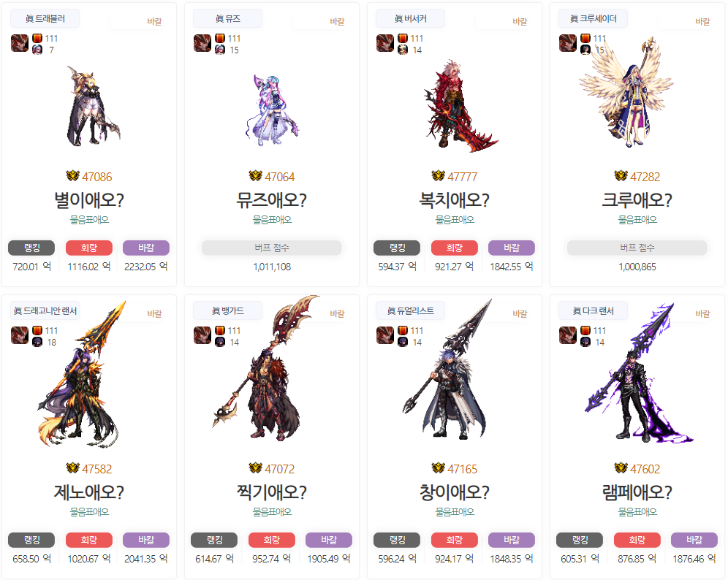Viewport: 728px width, 580px height.
Task: Click the 眞 다크 랜서 class tag
Action: [x=593, y=311]
